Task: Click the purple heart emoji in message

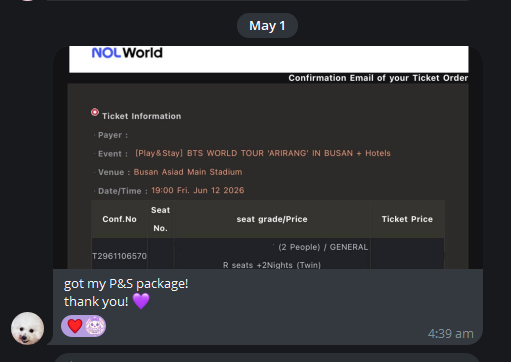Action: coord(141,301)
